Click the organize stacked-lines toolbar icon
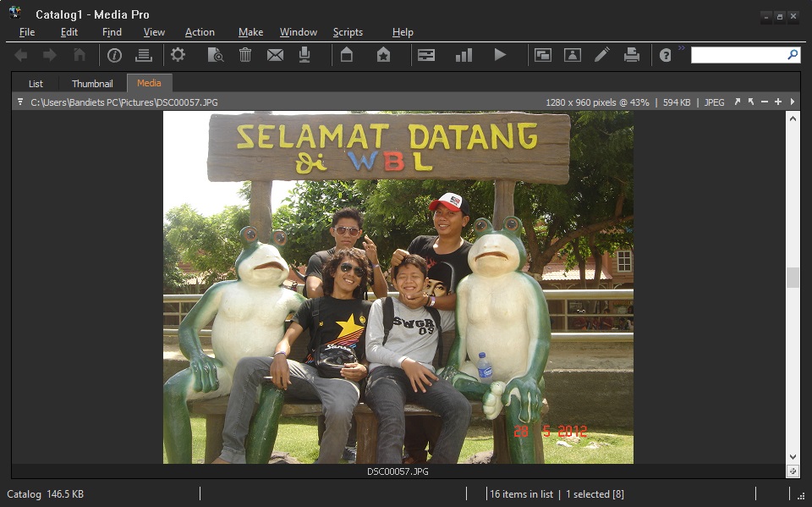Image resolution: width=812 pixels, height=507 pixels. [144, 55]
